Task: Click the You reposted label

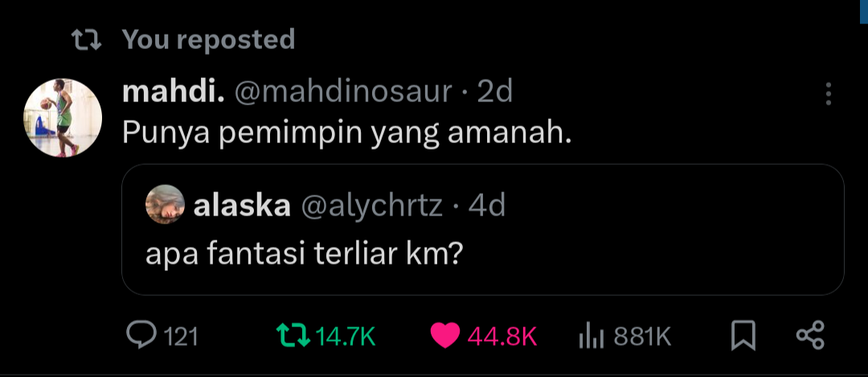Action: [x=208, y=40]
